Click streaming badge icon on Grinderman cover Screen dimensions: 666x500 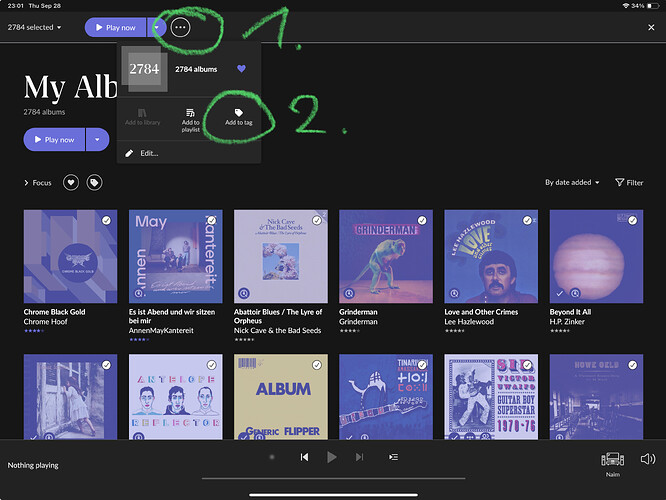[x=349, y=293]
